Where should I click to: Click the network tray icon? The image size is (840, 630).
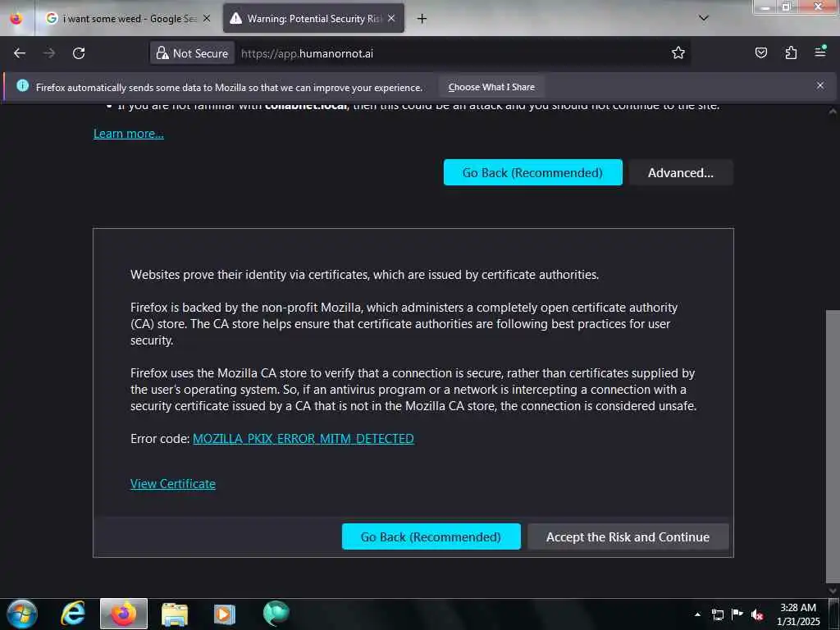coord(717,614)
